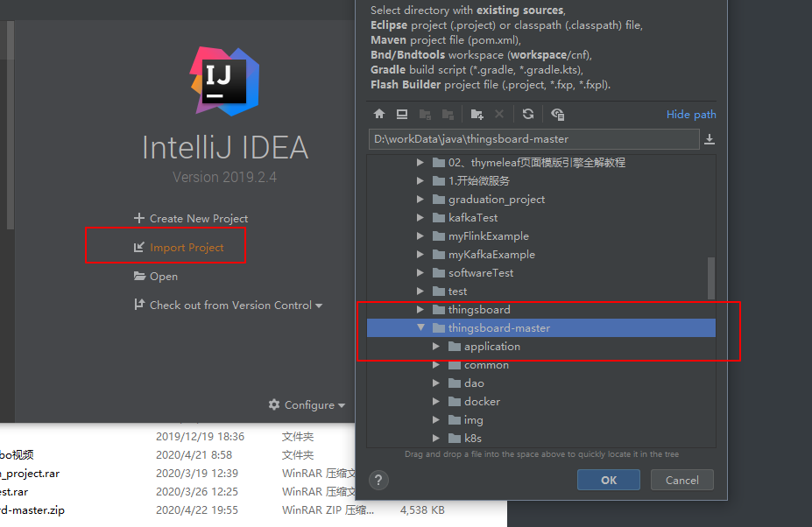Create a New Folder via toolbar icon
Image resolution: width=812 pixels, height=527 pixels.
477,114
